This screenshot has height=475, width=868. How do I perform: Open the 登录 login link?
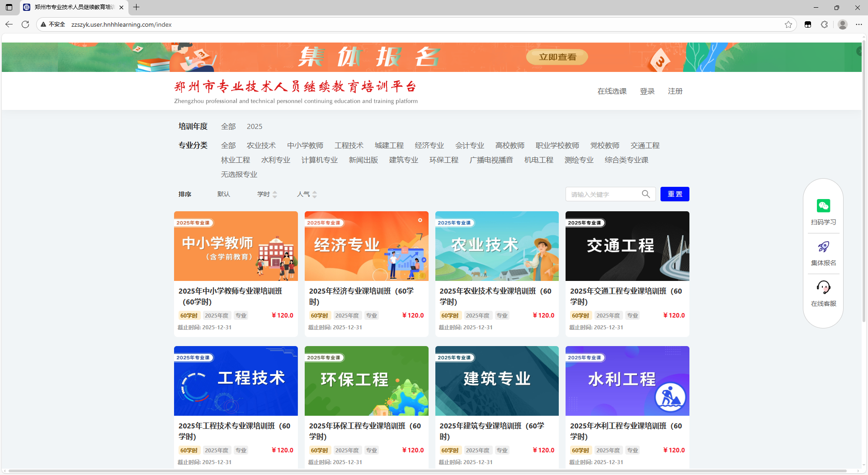pyautogui.click(x=647, y=91)
